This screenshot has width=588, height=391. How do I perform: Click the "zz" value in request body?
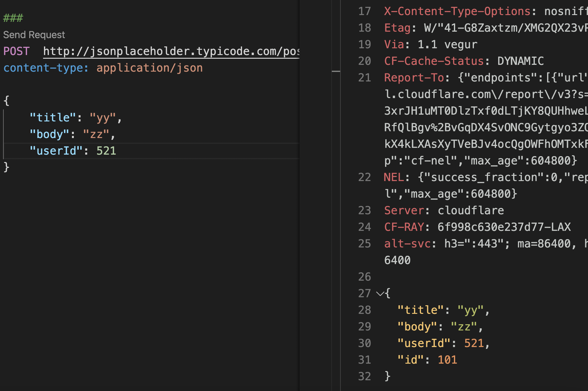96,134
